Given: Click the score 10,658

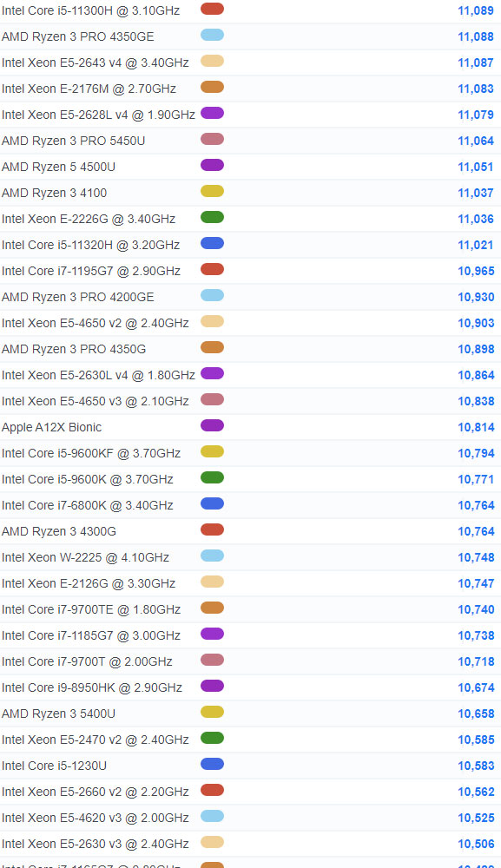Looking at the screenshot, I should click(x=476, y=713).
